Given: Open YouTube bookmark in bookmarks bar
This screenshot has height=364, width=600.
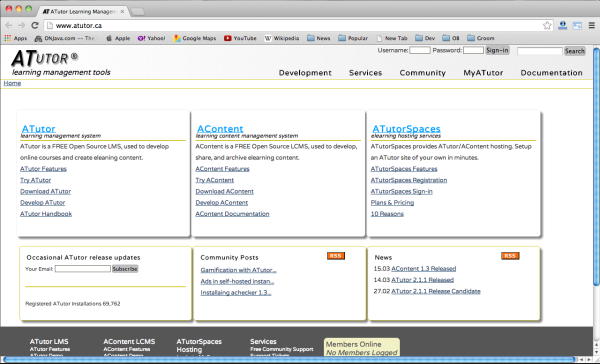Looking at the screenshot, I should [240, 38].
